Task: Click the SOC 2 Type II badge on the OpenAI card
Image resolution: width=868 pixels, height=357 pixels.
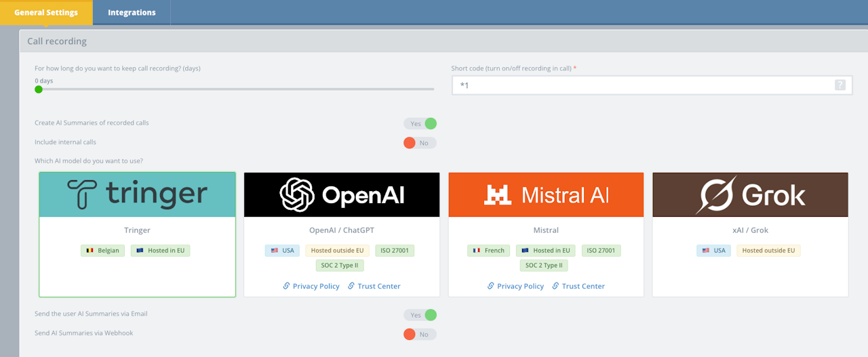Action: point(339,266)
